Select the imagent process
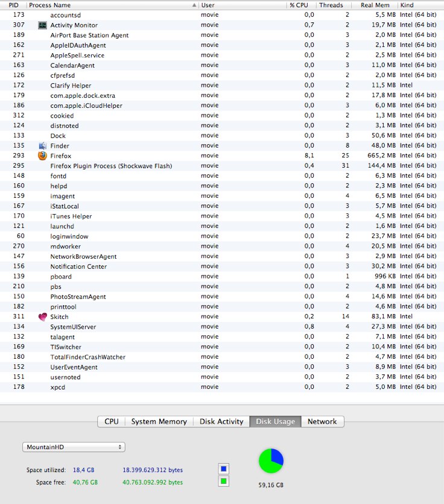The width and height of the screenshot is (444, 504). (x=222, y=196)
